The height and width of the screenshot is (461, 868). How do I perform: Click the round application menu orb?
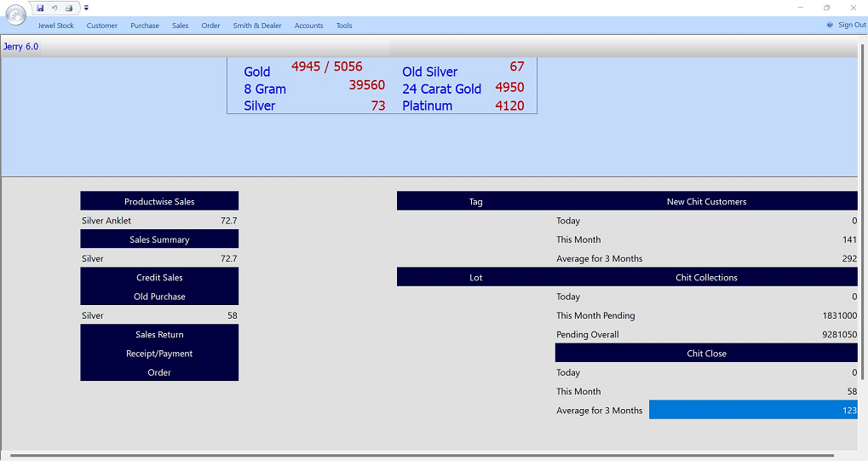pyautogui.click(x=15, y=14)
